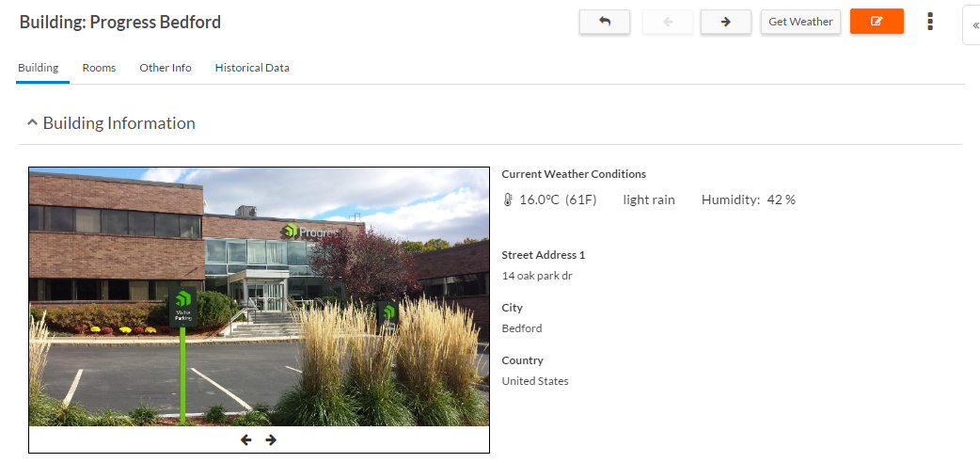Select the Building tab
Image resolution: width=980 pixels, height=463 pixels.
point(39,68)
